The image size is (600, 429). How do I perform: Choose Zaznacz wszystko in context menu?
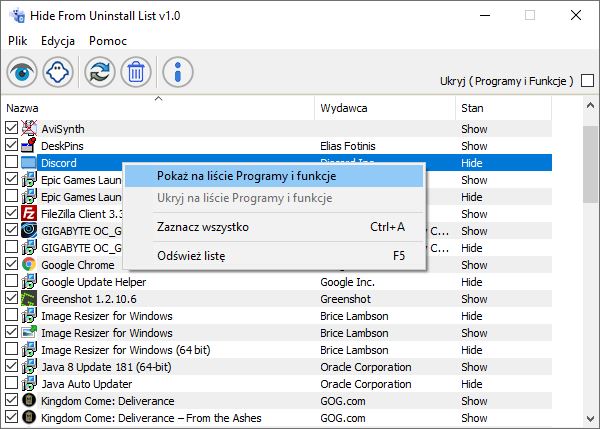tap(274, 227)
